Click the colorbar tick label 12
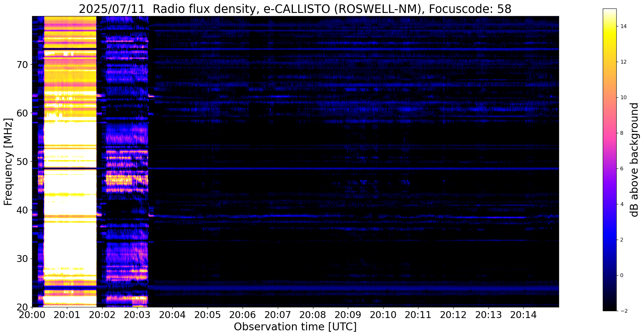The image size is (644, 336). 623,62
